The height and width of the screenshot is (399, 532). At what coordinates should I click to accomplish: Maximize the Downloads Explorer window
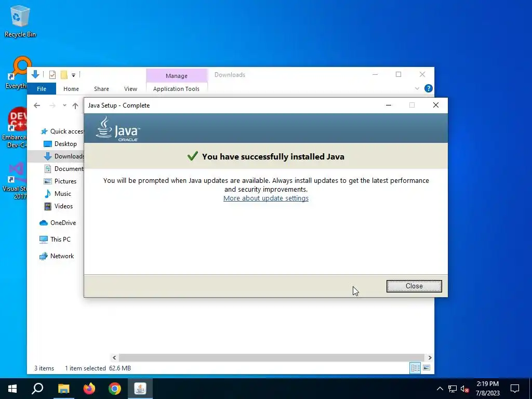tap(398, 75)
